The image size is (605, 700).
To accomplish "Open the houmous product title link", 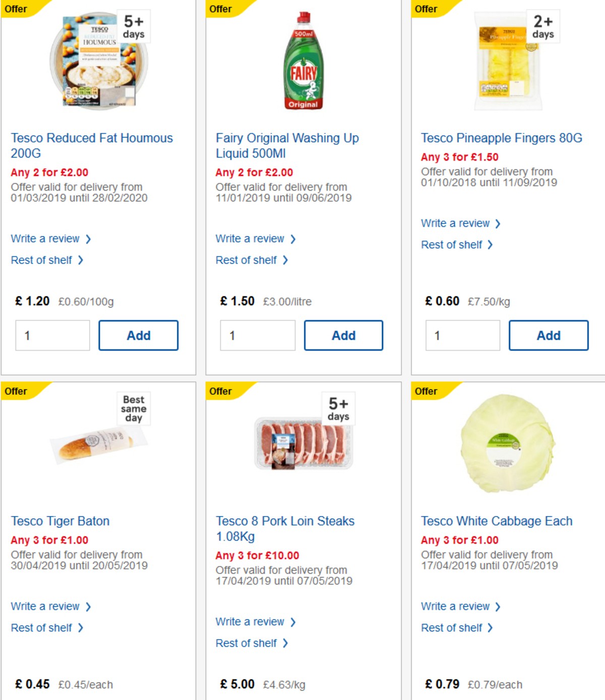I will point(92,146).
